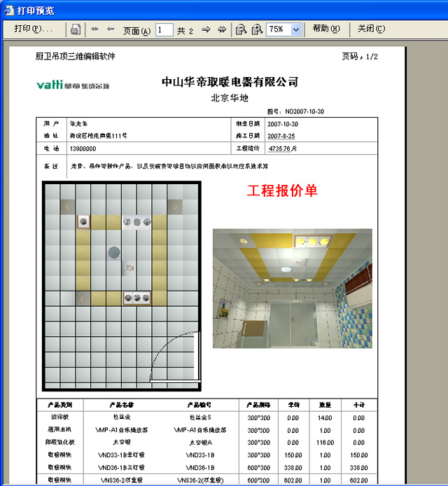The height and width of the screenshot is (486, 448).
Task: Open the page setup icon
Action: (x=76, y=29)
